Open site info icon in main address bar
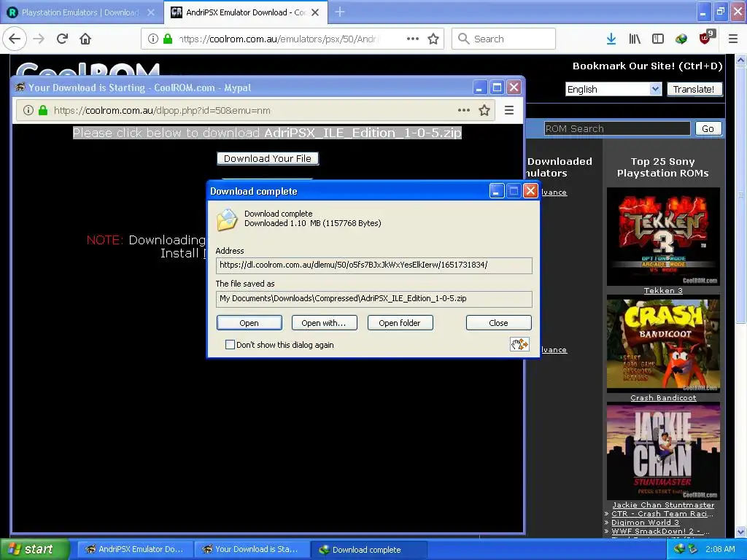The width and height of the screenshot is (747, 560). 152,39
